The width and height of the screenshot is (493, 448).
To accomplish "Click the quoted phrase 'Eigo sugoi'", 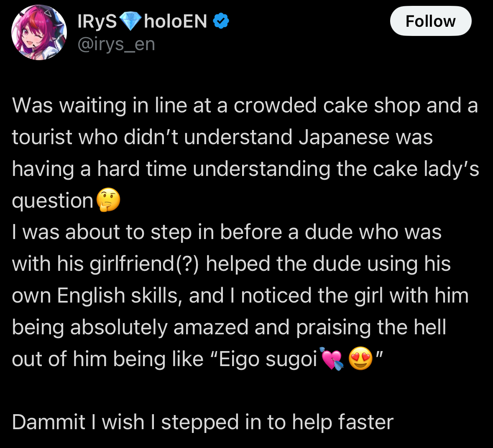I will point(268,359).
